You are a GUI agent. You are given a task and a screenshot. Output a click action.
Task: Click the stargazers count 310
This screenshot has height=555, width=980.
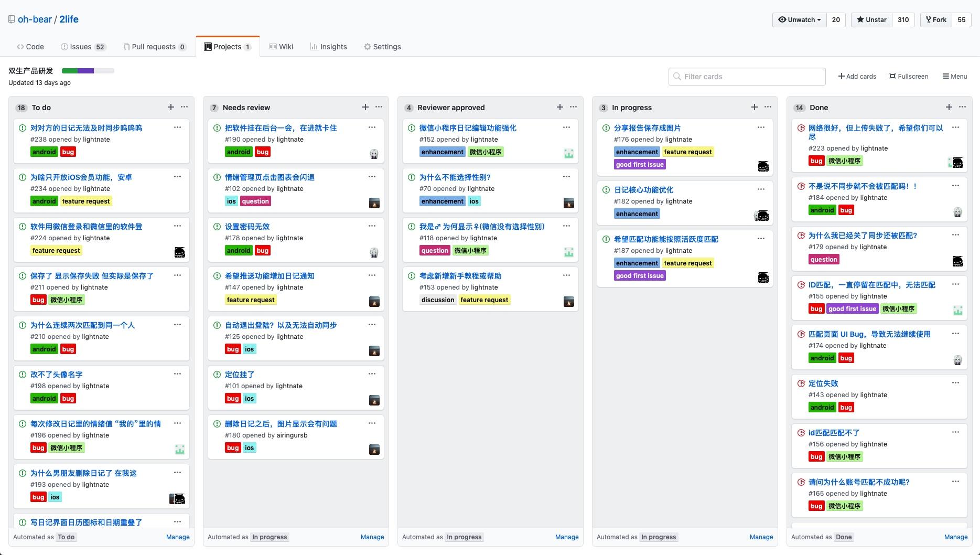pos(903,19)
